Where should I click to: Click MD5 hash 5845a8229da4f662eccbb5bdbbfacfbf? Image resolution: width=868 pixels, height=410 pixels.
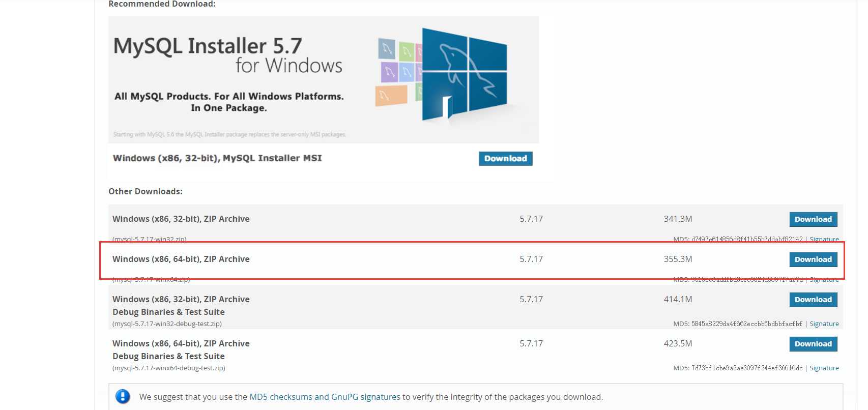(x=746, y=324)
